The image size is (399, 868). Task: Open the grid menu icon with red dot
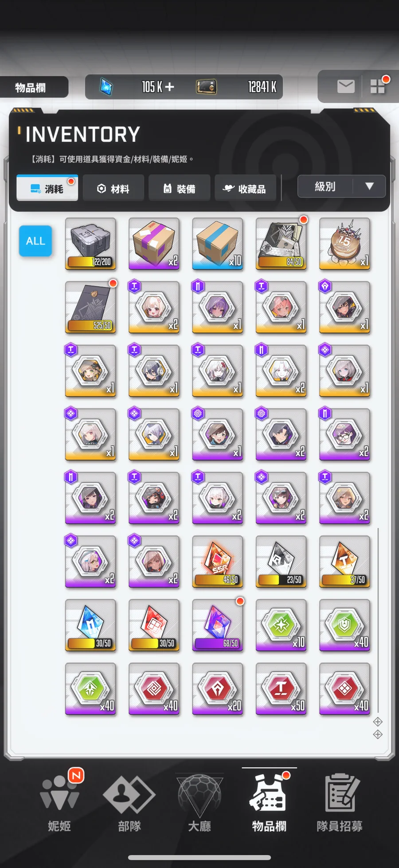click(x=378, y=86)
